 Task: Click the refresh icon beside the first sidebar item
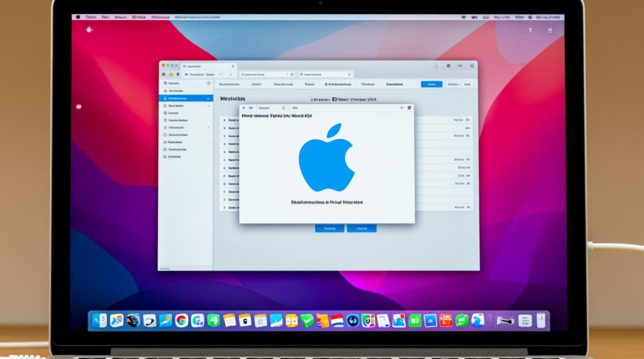[208, 83]
